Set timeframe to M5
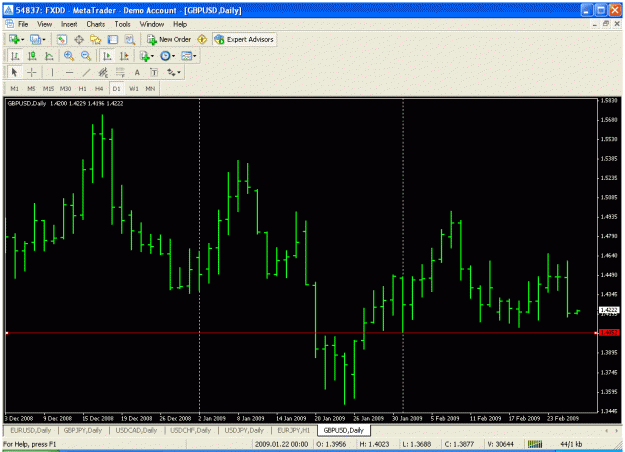Screen dimensions: 625x452 [31, 88]
